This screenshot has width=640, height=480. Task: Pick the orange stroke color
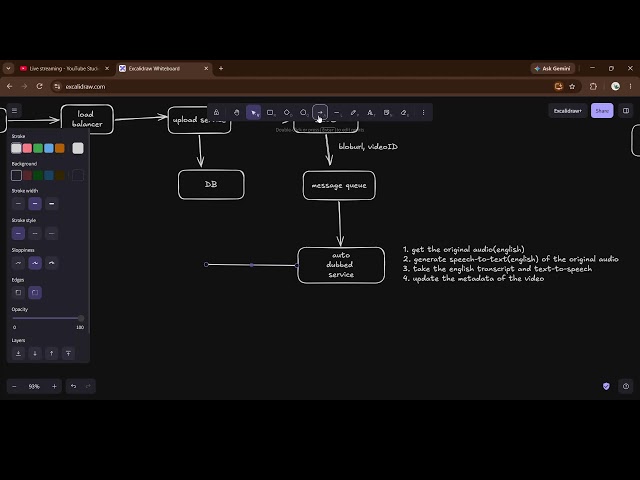click(x=60, y=148)
